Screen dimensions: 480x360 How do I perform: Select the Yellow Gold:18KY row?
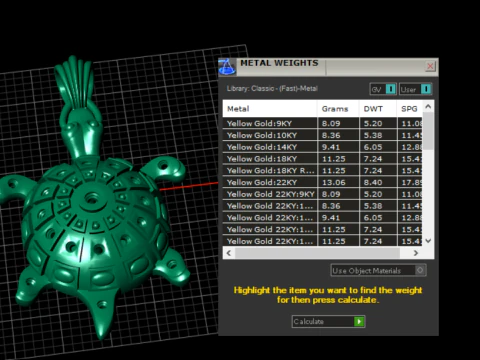pyautogui.click(x=322, y=159)
